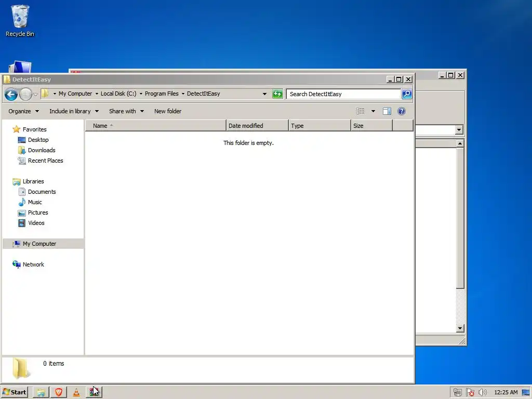
Task: Click scroll down arrow in background window
Action: coord(460,328)
